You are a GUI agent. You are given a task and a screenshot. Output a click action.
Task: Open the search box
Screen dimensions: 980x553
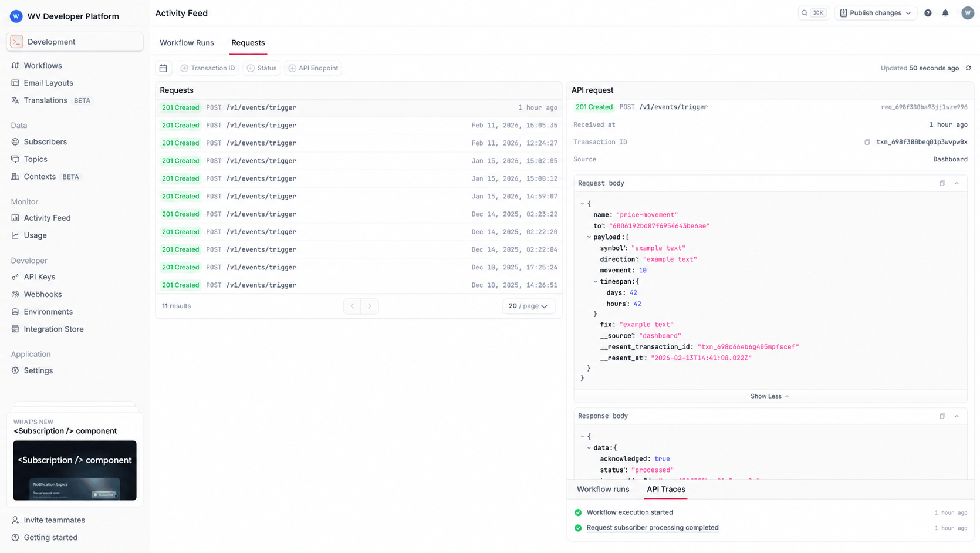(813, 13)
